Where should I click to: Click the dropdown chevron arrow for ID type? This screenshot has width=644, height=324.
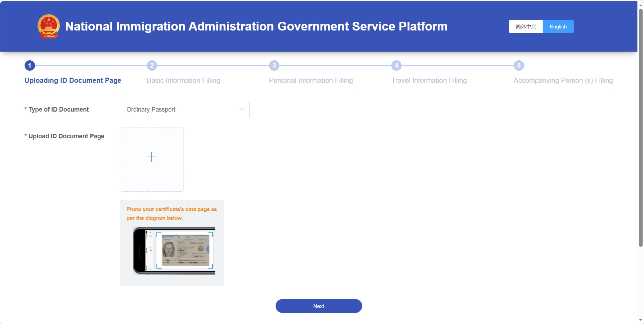(242, 110)
